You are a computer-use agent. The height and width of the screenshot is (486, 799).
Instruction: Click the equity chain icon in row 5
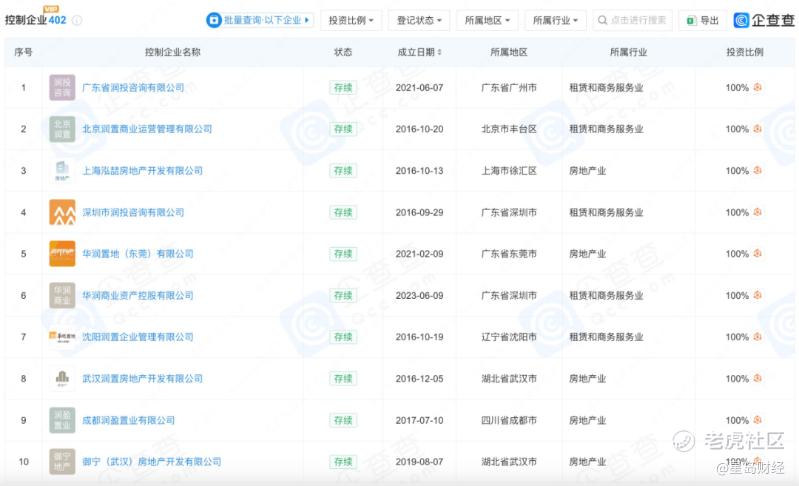tap(758, 253)
